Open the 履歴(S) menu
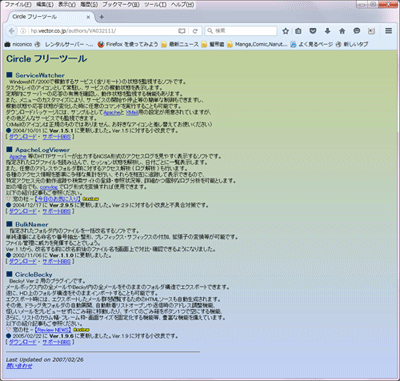Screen dimensions: 400x381 [89, 5]
